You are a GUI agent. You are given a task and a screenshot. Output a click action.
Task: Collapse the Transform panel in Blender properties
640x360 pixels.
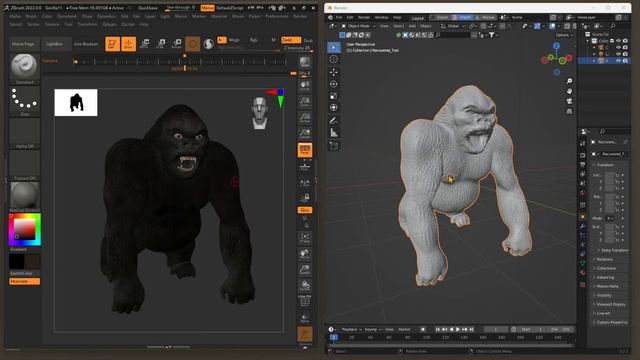pyautogui.click(x=605, y=165)
